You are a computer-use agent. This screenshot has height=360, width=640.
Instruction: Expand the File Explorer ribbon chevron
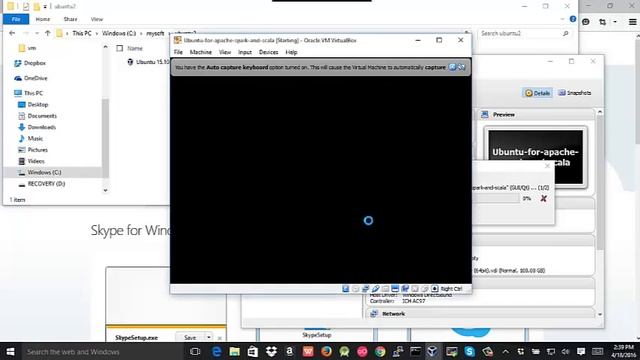pos(562,19)
